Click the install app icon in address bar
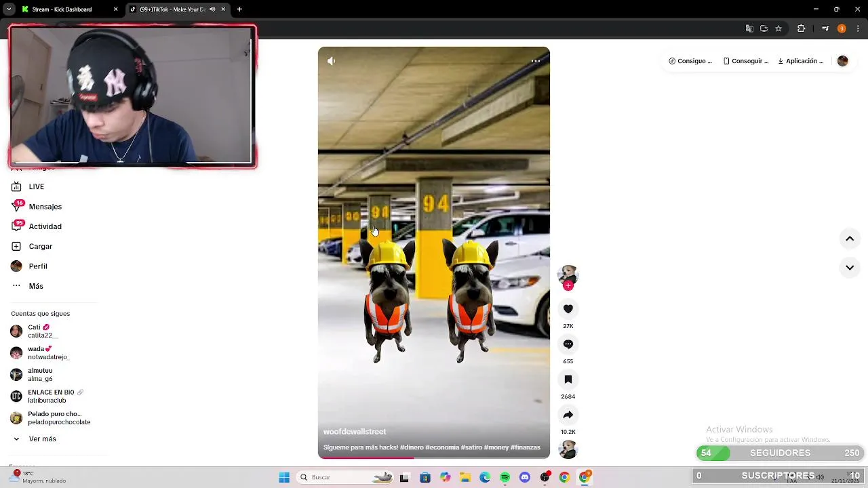The image size is (868, 488). click(x=764, y=28)
